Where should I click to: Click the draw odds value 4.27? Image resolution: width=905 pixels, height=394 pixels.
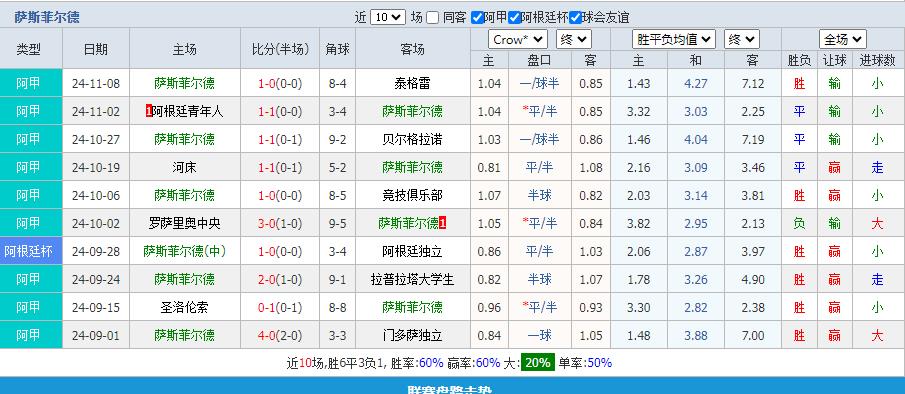(x=695, y=84)
